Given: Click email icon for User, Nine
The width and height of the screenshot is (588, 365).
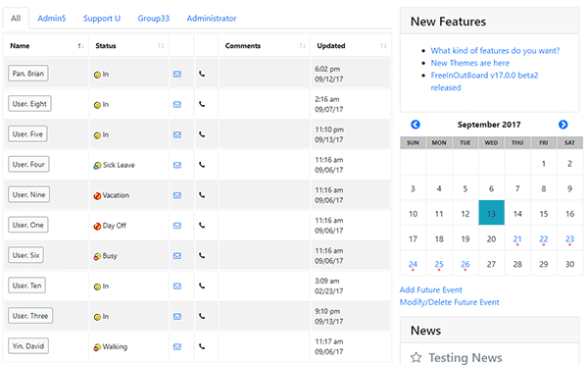Looking at the screenshot, I should tap(177, 195).
